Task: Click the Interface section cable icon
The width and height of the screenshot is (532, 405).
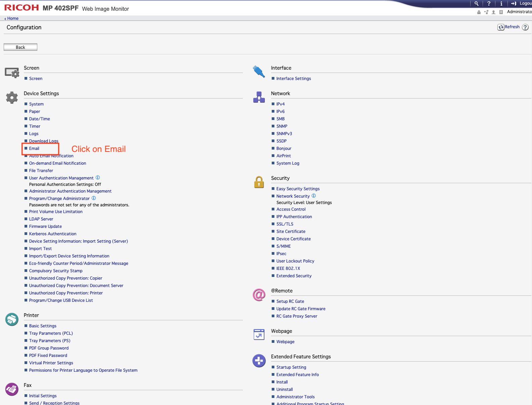Action: pos(259,72)
